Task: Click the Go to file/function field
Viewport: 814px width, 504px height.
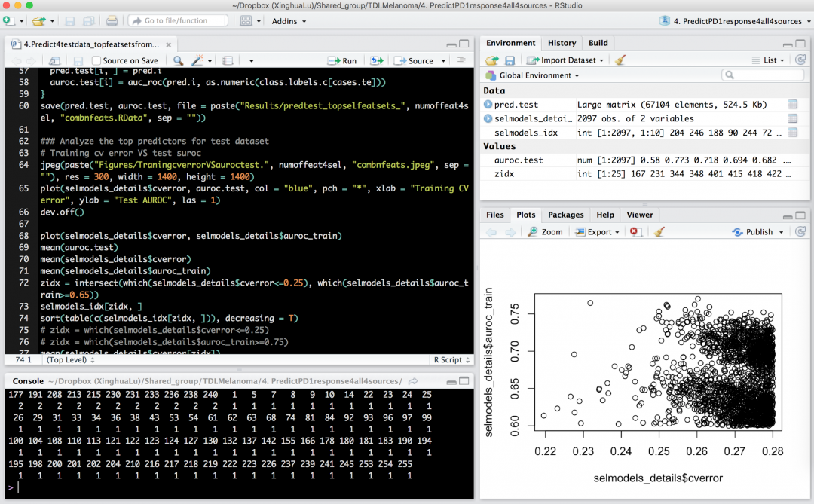Action: tap(177, 21)
